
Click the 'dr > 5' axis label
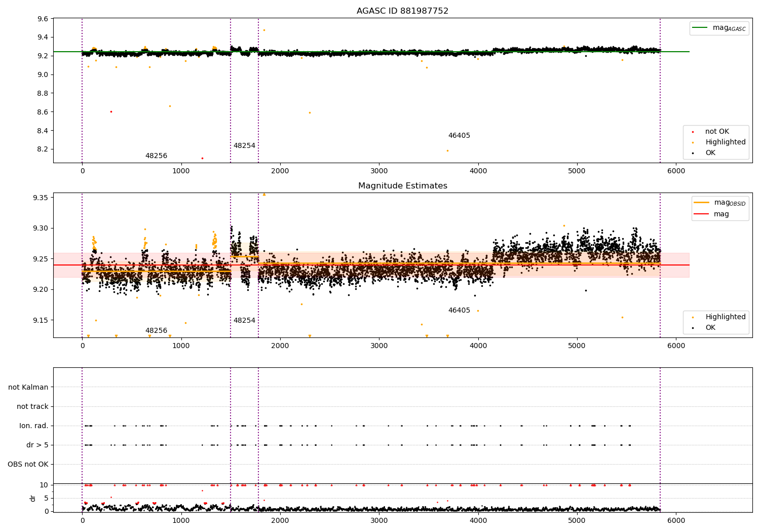[x=37, y=445]
